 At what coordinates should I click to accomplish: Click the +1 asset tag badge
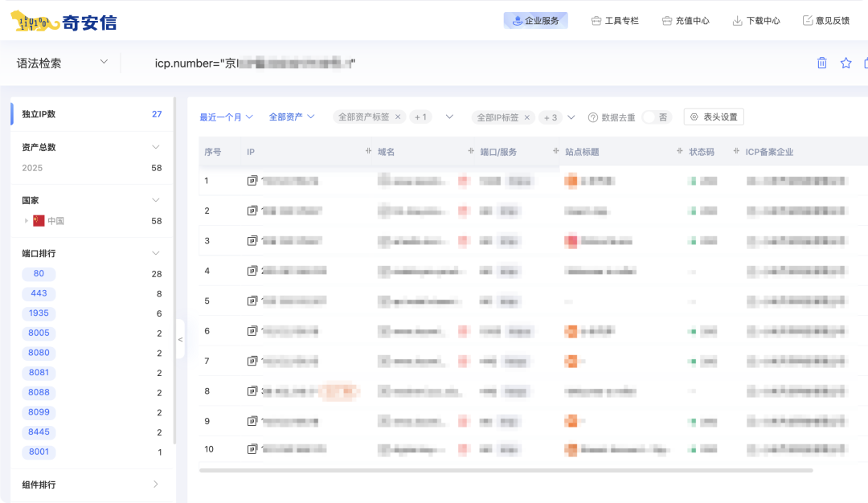click(420, 117)
